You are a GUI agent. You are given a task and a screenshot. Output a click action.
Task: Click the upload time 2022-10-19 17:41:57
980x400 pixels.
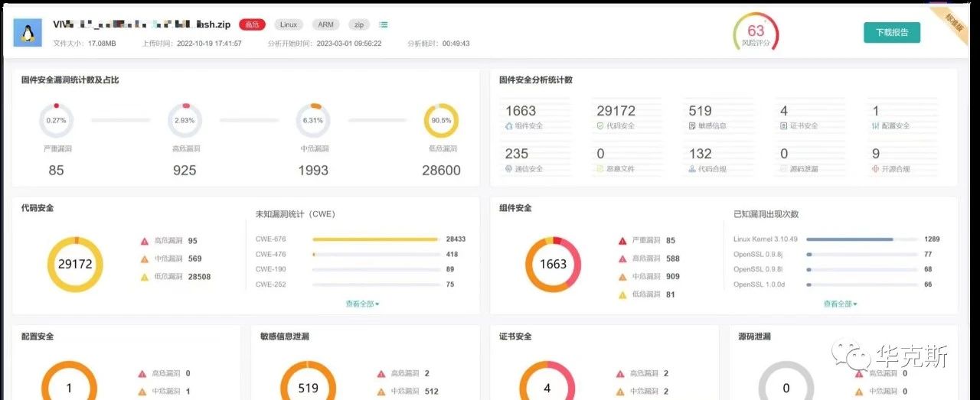(x=208, y=44)
